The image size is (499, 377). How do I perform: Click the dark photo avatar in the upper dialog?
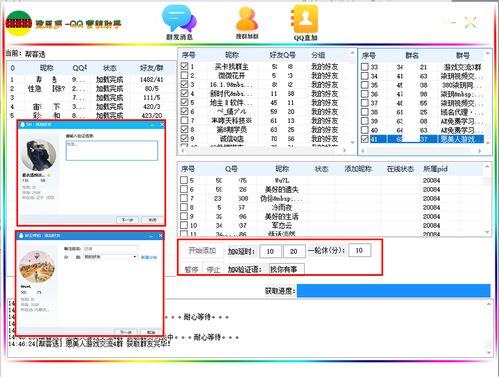pyautogui.click(x=39, y=155)
